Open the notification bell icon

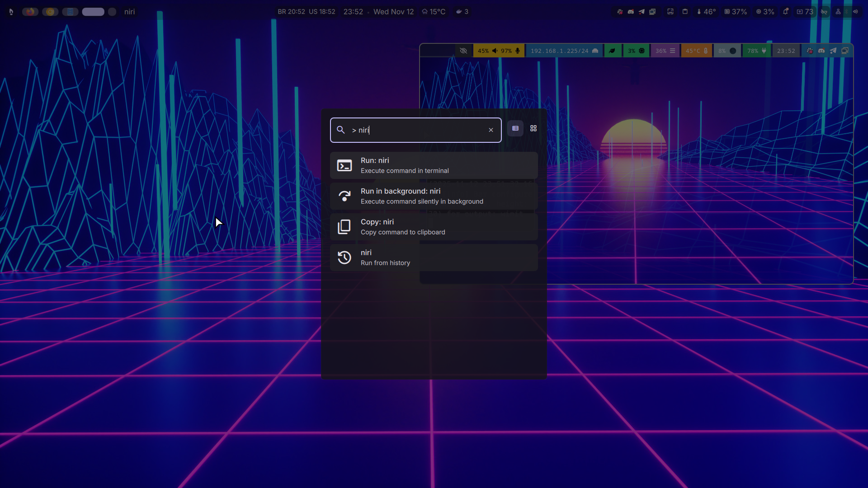(786, 12)
